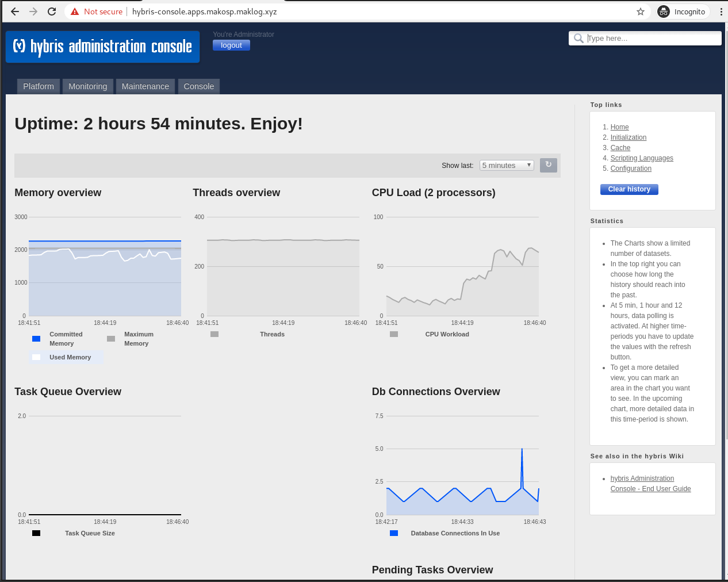Screen dimensions: 728x582
Task: Reload the page with the refresh icon
Action: click(x=52, y=12)
